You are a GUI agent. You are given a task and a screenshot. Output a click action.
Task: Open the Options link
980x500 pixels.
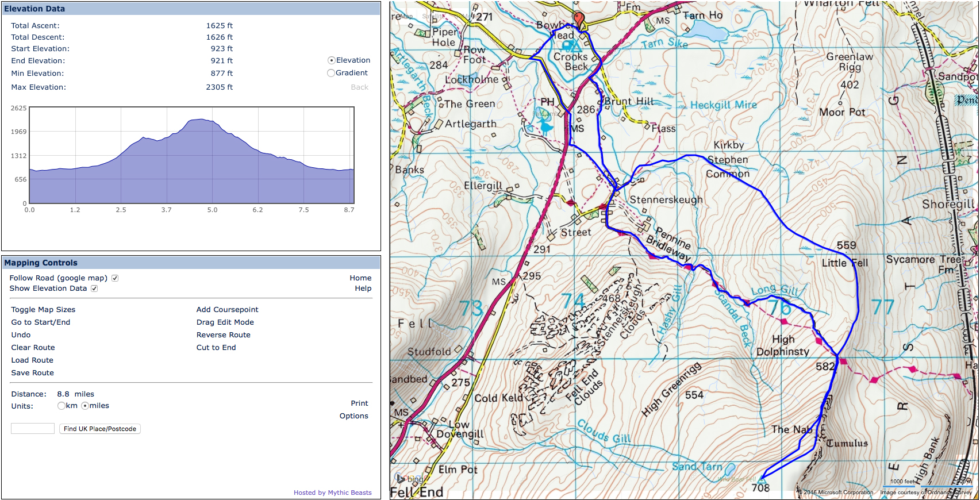[x=354, y=416]
